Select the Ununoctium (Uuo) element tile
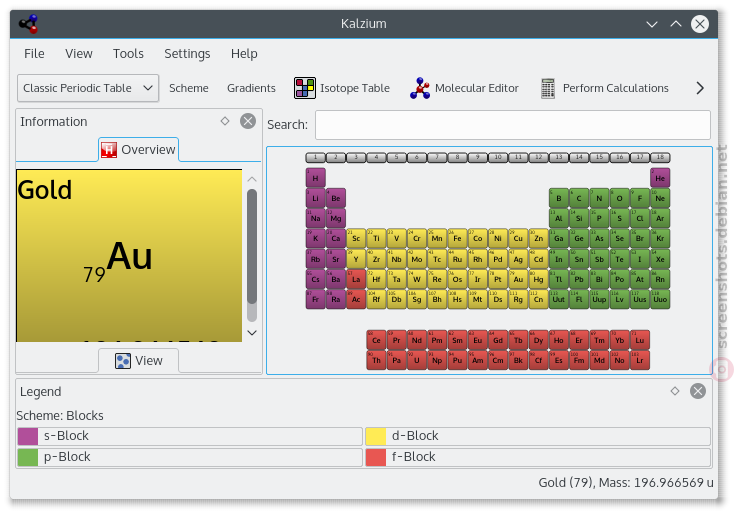This screenshot has width=734, height=515. point(660,299)
